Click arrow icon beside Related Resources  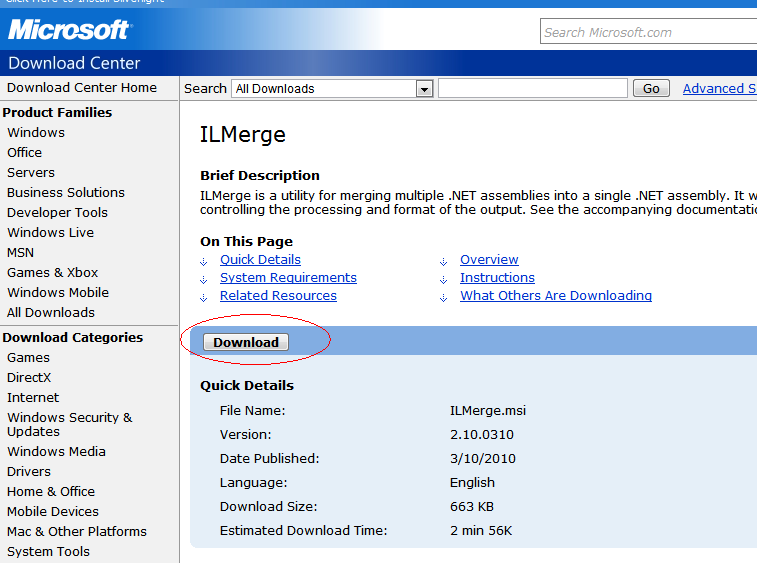(x=204, y=297)
